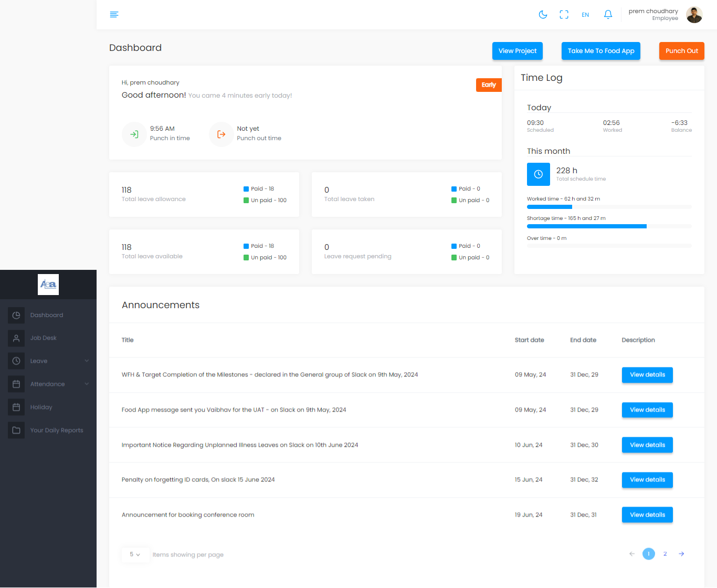View details for conference room announcement

click(647, 515)
